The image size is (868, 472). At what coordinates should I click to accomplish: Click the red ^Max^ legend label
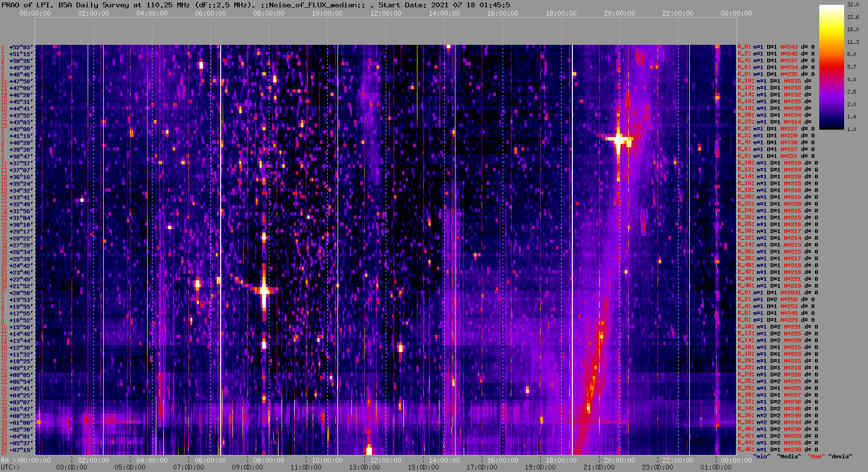click(816, 456)
